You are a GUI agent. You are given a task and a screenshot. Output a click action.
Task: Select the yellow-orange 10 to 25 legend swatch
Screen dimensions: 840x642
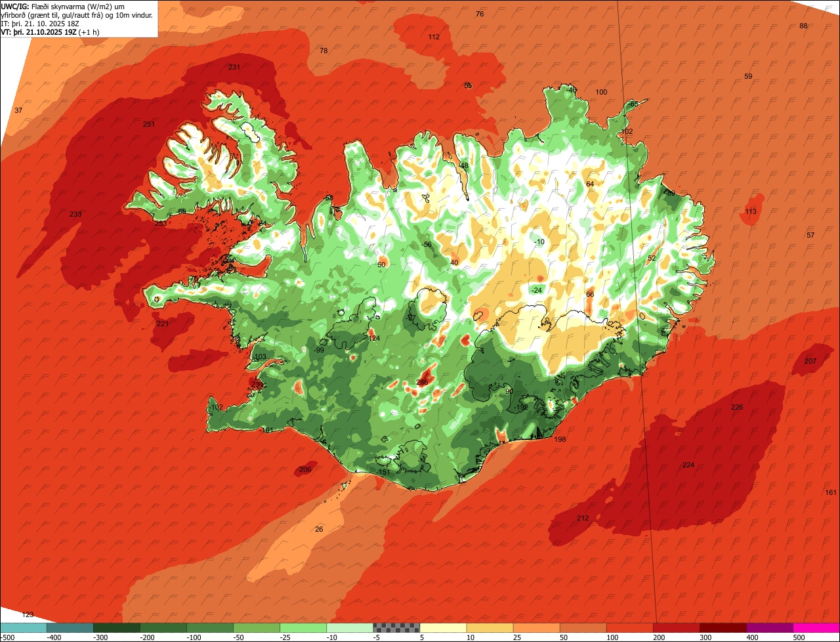(490, 628)
